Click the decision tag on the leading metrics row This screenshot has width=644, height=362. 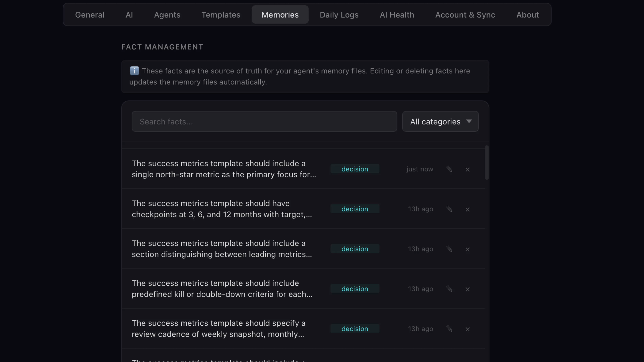coord(355,249)
